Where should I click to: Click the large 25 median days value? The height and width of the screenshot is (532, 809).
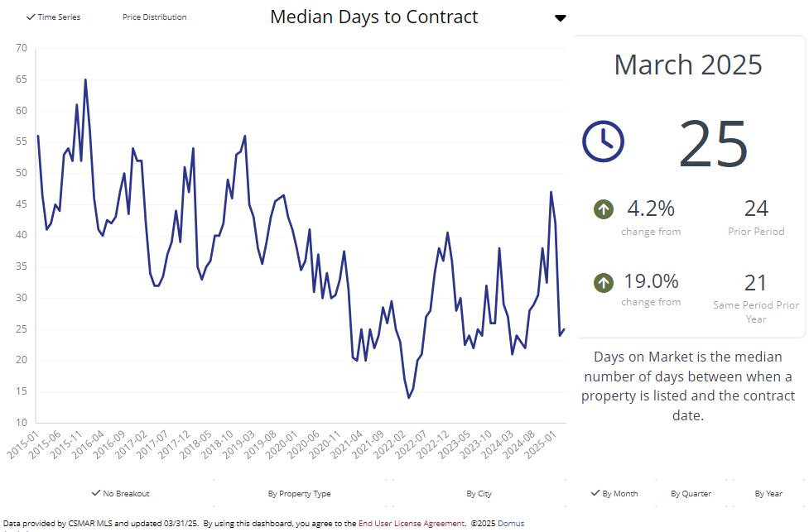(x=714, y=144)
